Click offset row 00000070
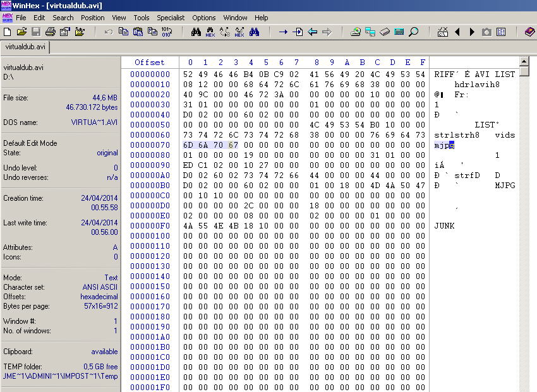The width and height of the screenshot is (537, 392). click(150, 145)
